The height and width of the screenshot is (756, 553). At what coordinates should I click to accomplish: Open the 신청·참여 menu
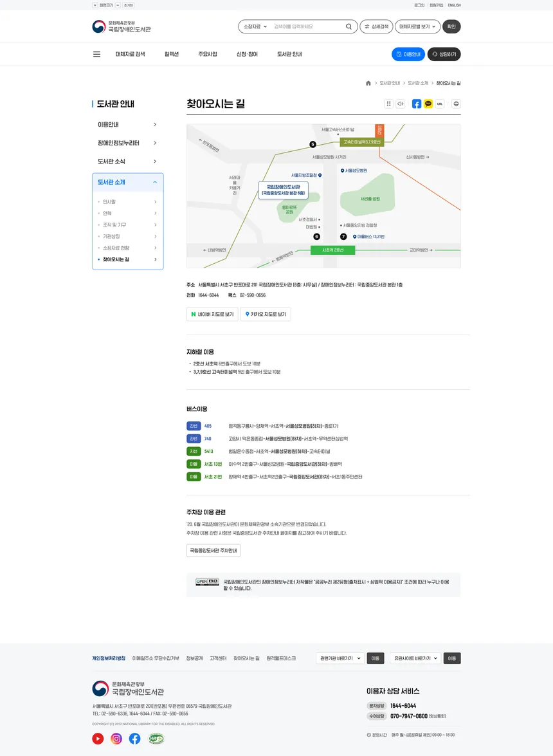tap(247, 55)
